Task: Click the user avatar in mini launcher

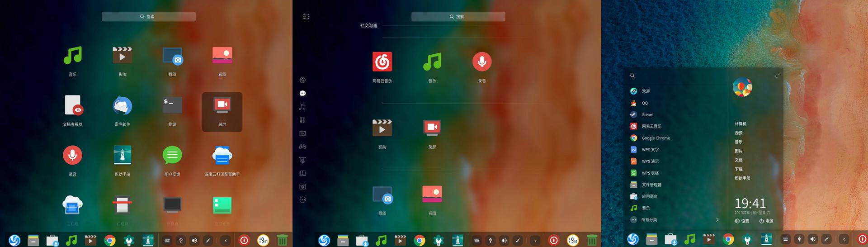Action: click(742, 87)
